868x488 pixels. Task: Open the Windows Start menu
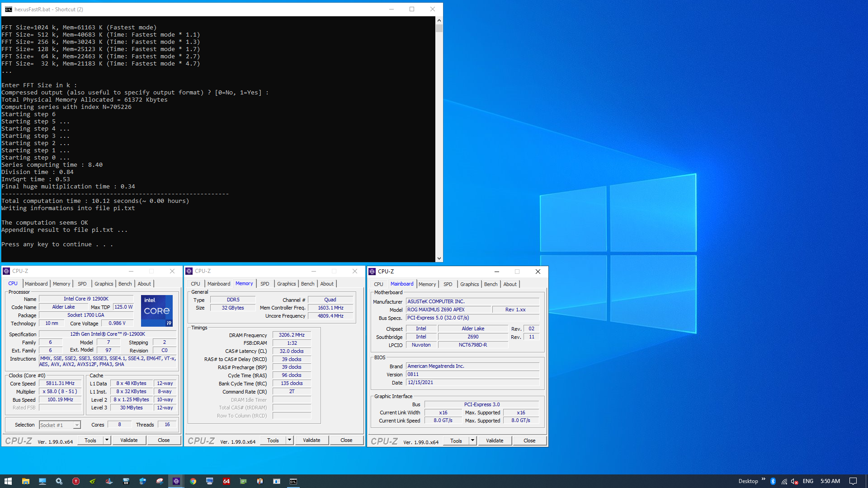coord(8,481)
